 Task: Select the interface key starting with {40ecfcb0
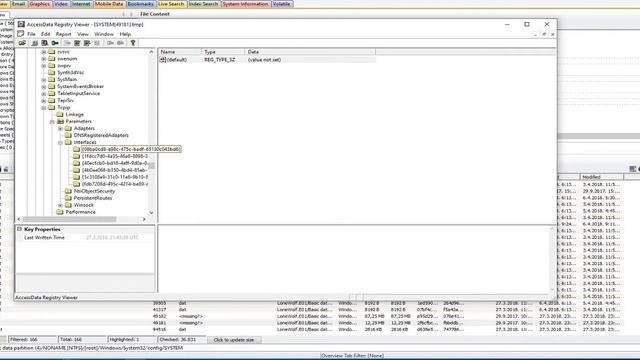(115, 163)
